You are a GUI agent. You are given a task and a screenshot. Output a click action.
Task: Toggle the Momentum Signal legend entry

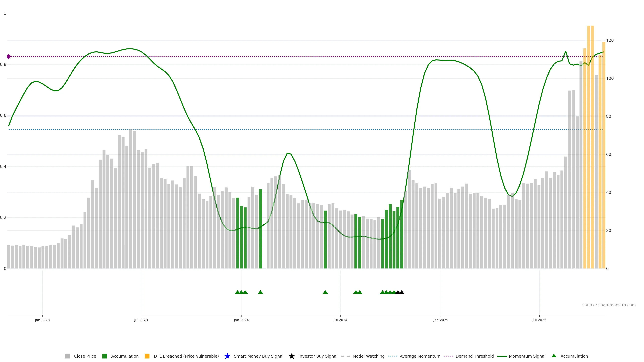[x=527, y=356]
